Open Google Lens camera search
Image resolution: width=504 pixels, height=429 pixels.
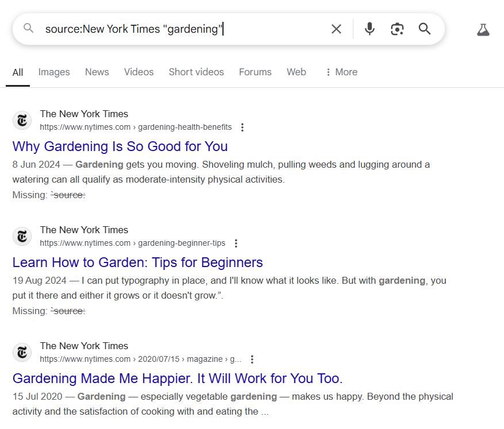click(x=397, y=29)
